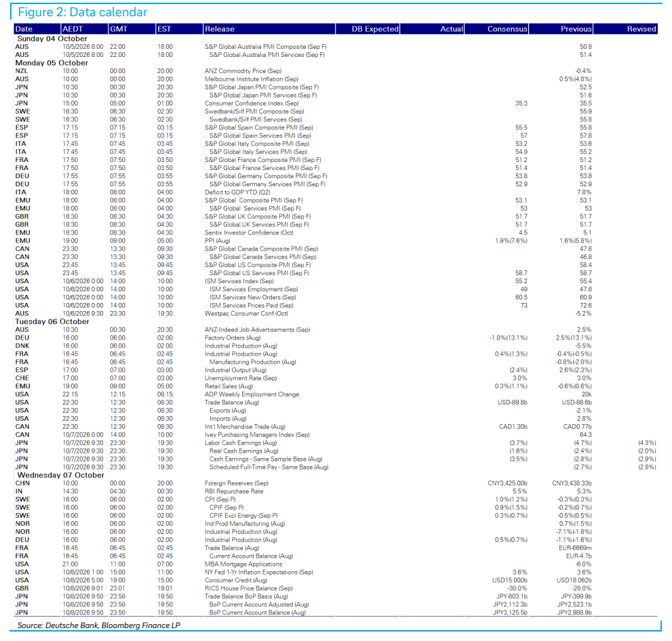Click 'ANZ Commodity Price (Sep)' release
This screenshot has height=641, width=672.
[x=243, y=71]
